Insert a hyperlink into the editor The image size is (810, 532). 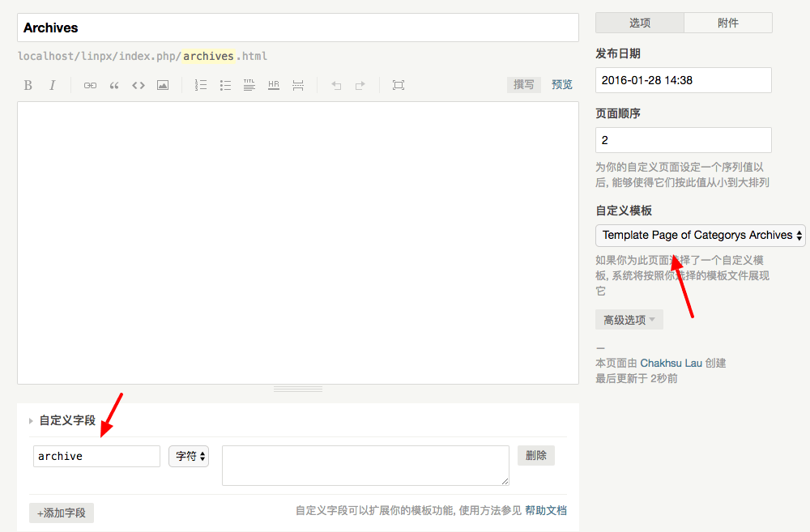(90, 85)
